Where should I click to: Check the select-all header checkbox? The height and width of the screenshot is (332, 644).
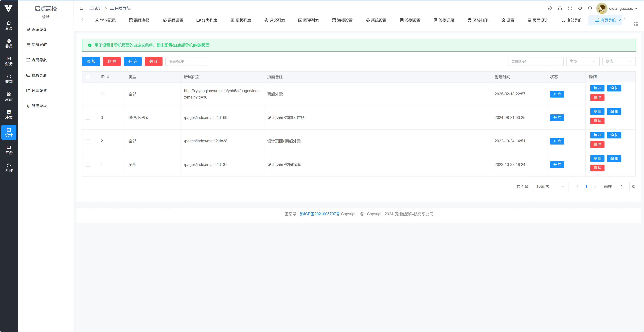pyautogui.click(x=88, y=77)
